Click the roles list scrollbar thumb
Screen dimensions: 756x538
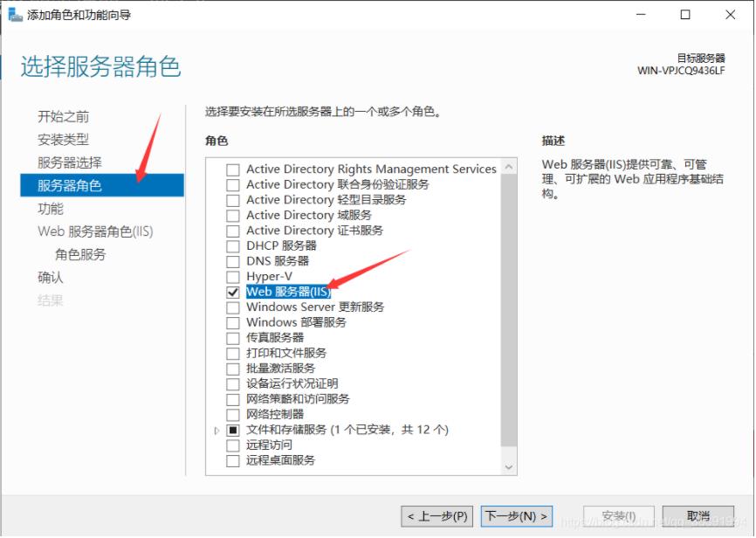coord(509,310)
